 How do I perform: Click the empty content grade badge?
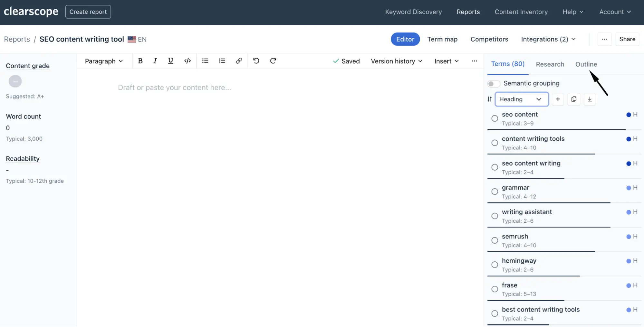click(x=15, y=81)
